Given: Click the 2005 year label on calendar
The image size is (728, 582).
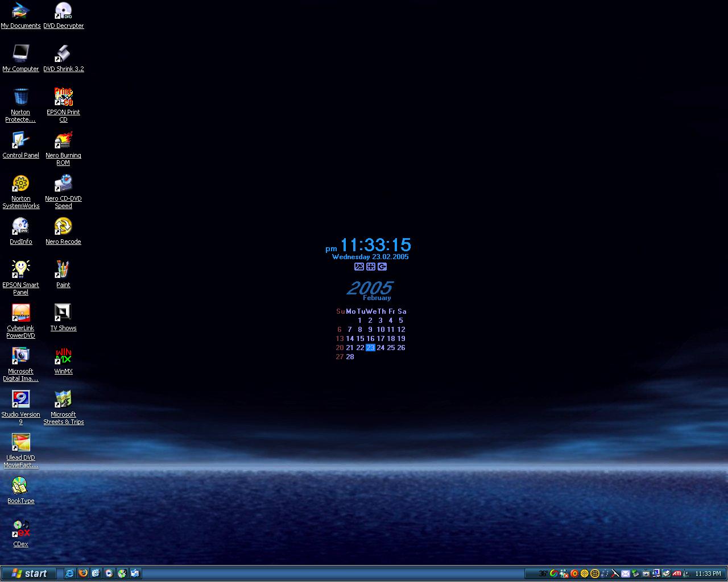Looking at the screenshot, I should coord(370,288).
